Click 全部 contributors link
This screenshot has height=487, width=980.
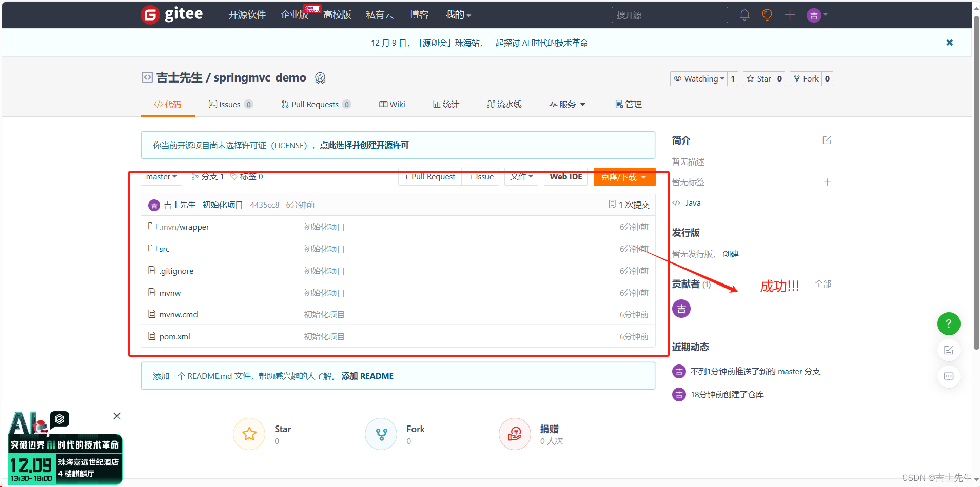tap(823, 283)
